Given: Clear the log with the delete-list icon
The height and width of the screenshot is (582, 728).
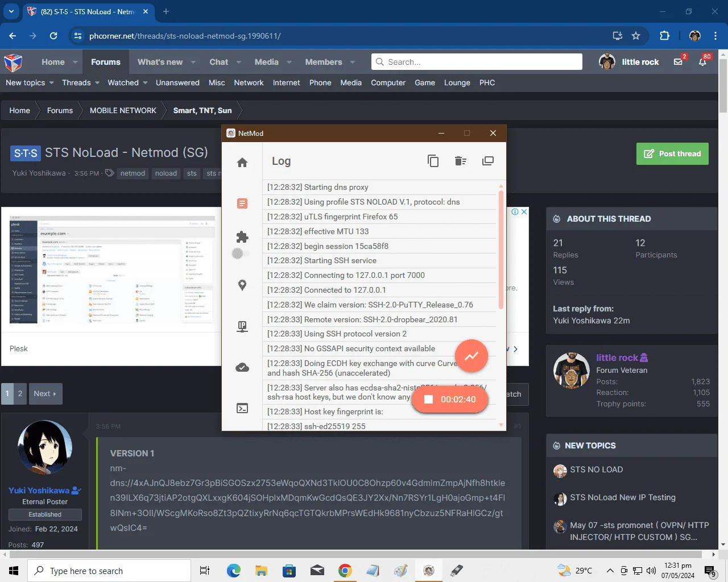Looking at the screenshot, I should point(461,161).
